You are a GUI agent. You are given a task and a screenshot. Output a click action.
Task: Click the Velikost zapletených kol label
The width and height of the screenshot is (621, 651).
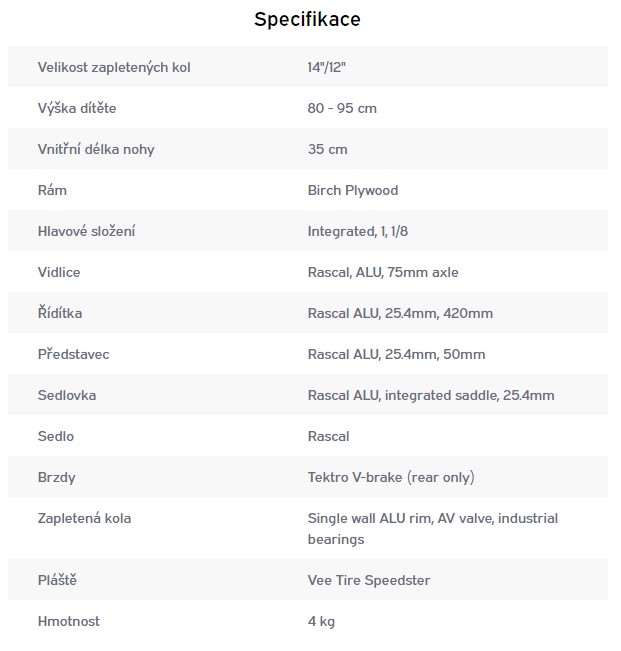point(113,67)
